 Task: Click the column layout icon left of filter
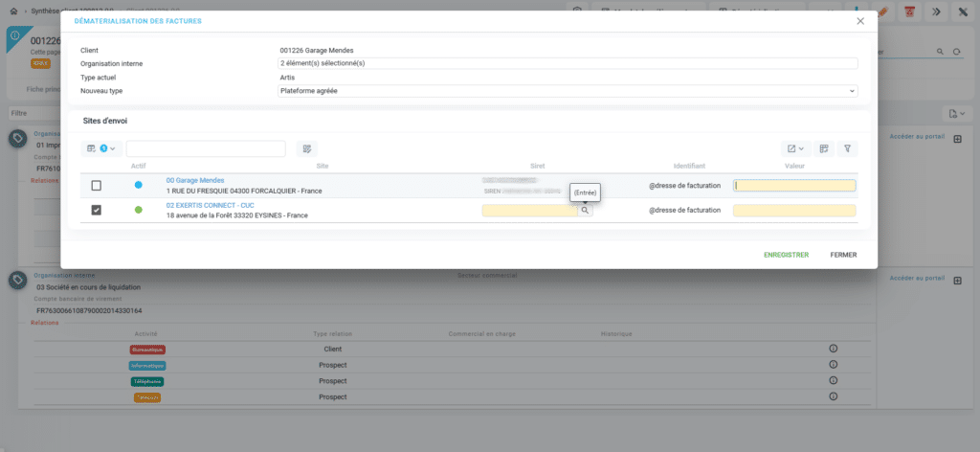coord(824,148)
